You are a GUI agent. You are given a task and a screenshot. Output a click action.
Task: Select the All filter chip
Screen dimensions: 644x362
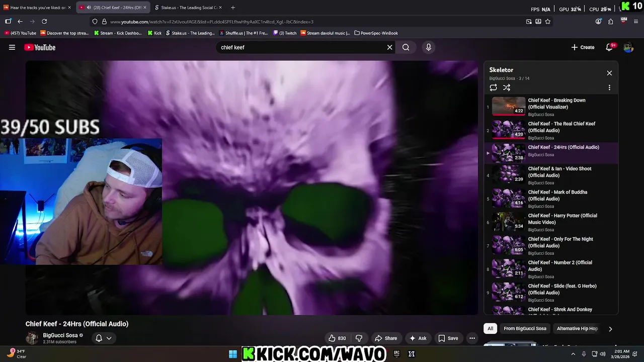490,328
